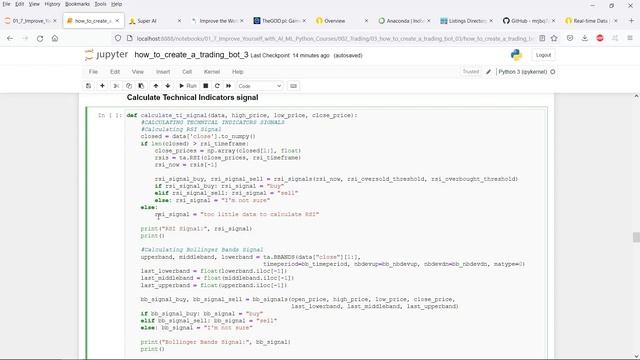
Task: Move selected cell up arrow
Action: pyautogui.click(x=156, y=86)
